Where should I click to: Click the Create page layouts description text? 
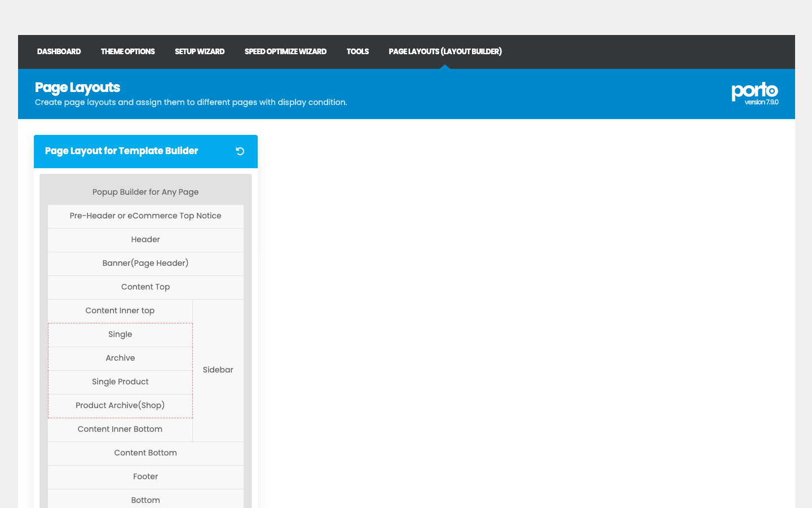click(191, 102)
